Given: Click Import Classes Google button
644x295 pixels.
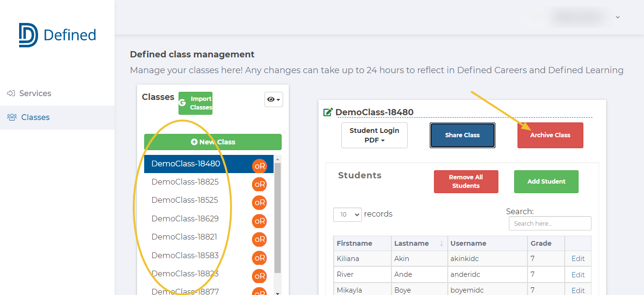Looking at the screenshot, I should tap(195, 103).
